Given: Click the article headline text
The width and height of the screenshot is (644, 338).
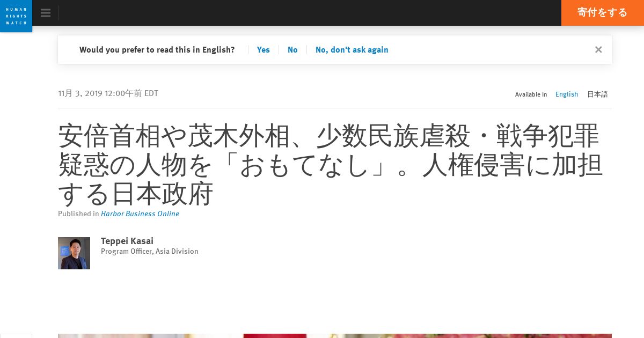Looking at the screenshot, I should pos(330,165).
